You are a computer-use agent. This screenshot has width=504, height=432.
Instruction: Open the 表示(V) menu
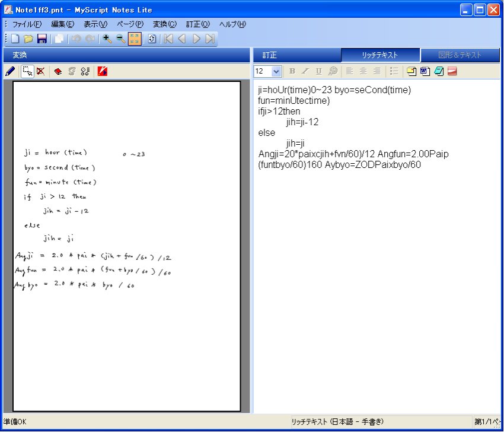pos(95,24)
